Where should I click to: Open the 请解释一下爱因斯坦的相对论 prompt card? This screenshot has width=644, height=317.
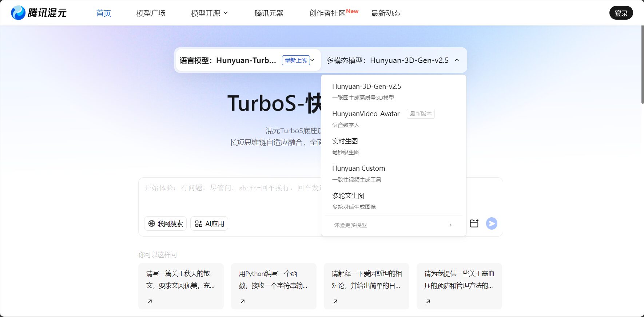pos(366,286)
